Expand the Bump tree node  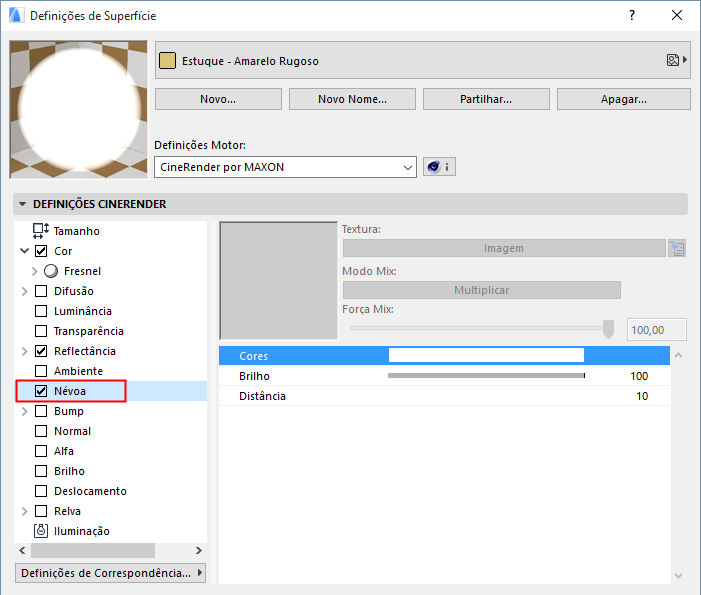pyautogui.click(x=25, y=411)
